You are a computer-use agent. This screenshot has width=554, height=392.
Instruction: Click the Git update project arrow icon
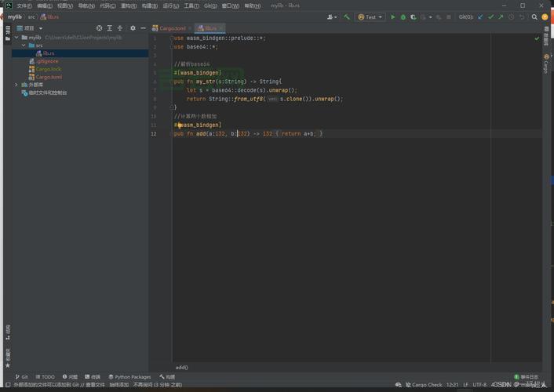(481, 16)
